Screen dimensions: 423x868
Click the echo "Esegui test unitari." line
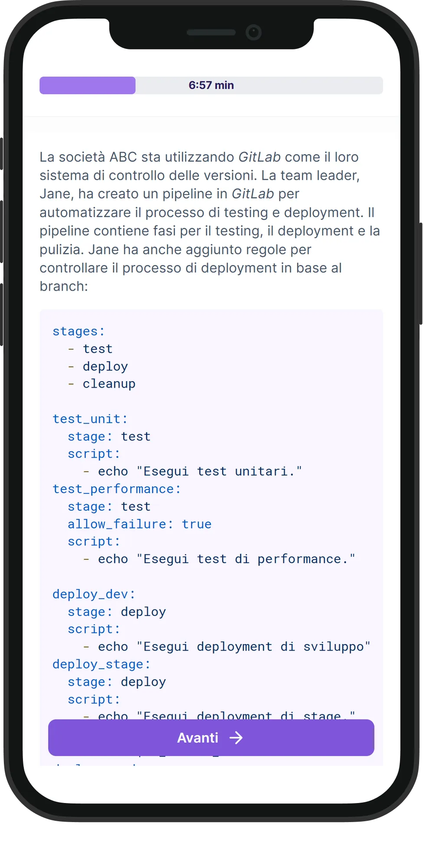(x=193, y=471)
